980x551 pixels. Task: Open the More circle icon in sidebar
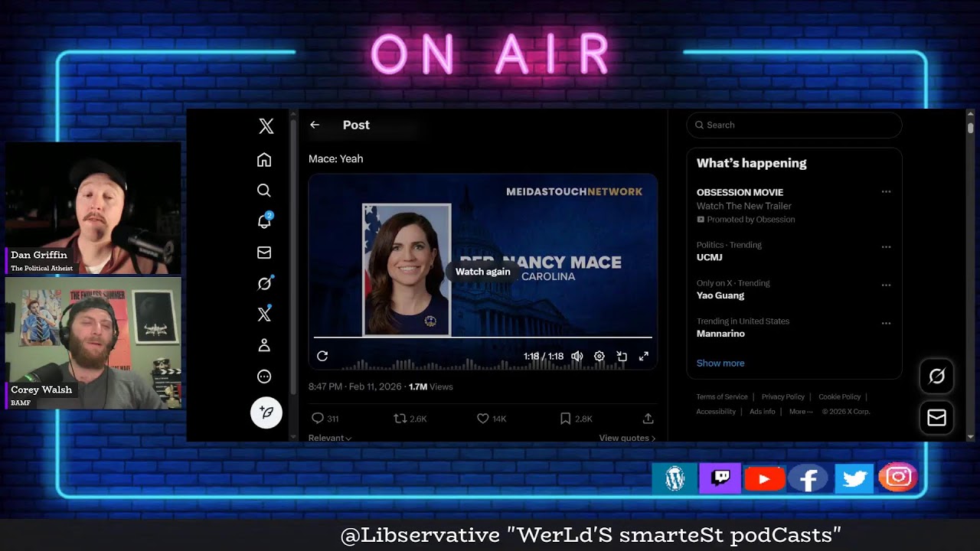pos(264,377)
